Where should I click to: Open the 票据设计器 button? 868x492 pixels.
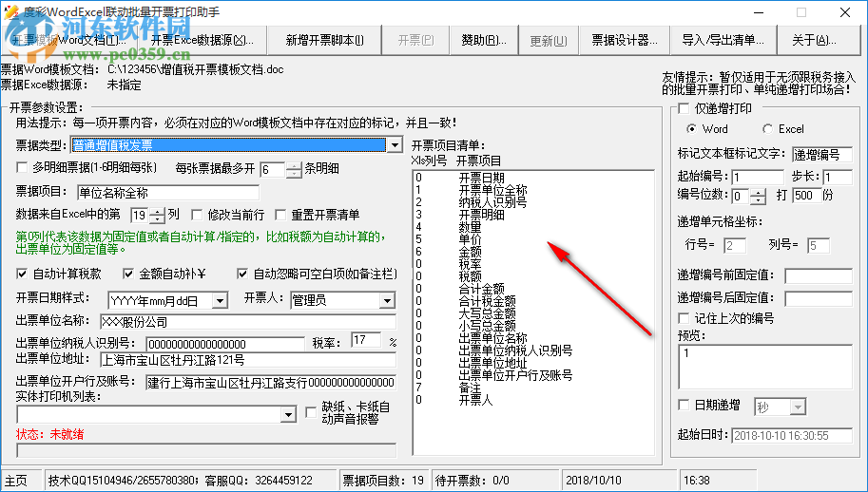click(625, 40)
